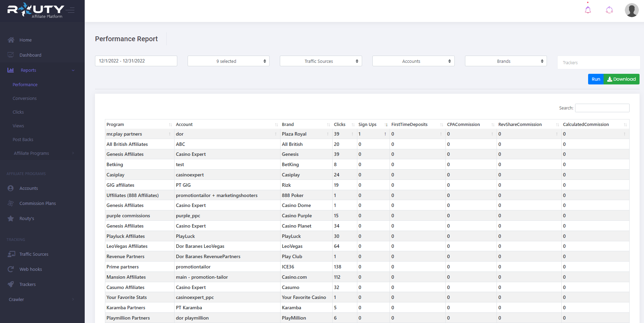Expand the Crawler menu chevron
The width and height of the screenshot is (644, 323).
pyautogui.click(x=73, y=299)
